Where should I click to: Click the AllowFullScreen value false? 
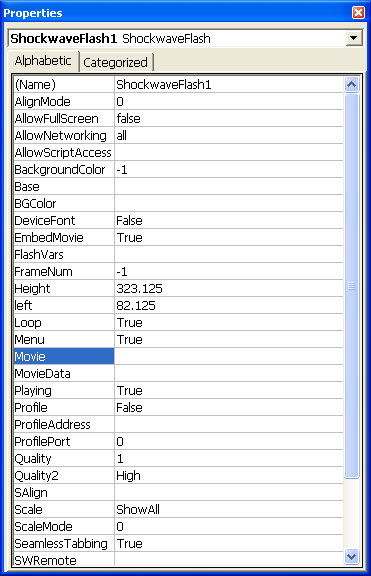[229, 119]
